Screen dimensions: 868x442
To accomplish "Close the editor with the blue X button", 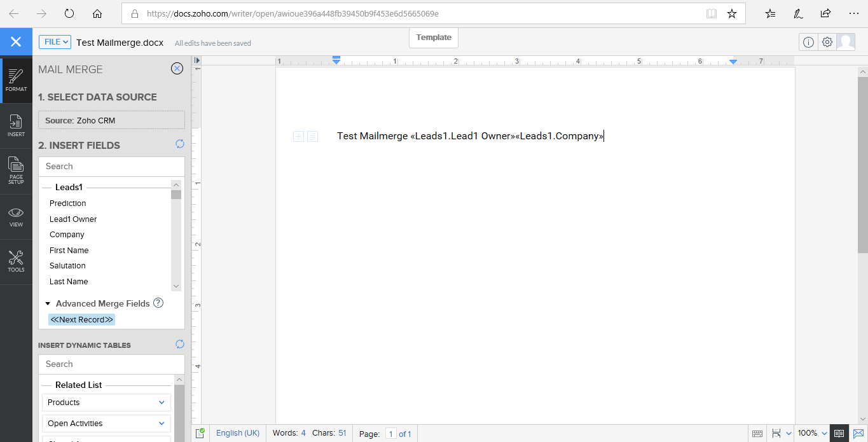I will point(16,42).
